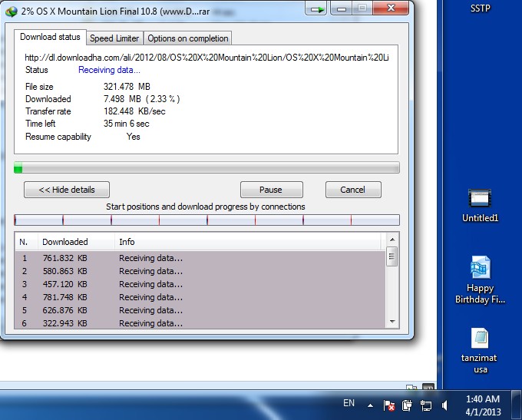Click the 35 min 6 sec time left value

[126, 124]
